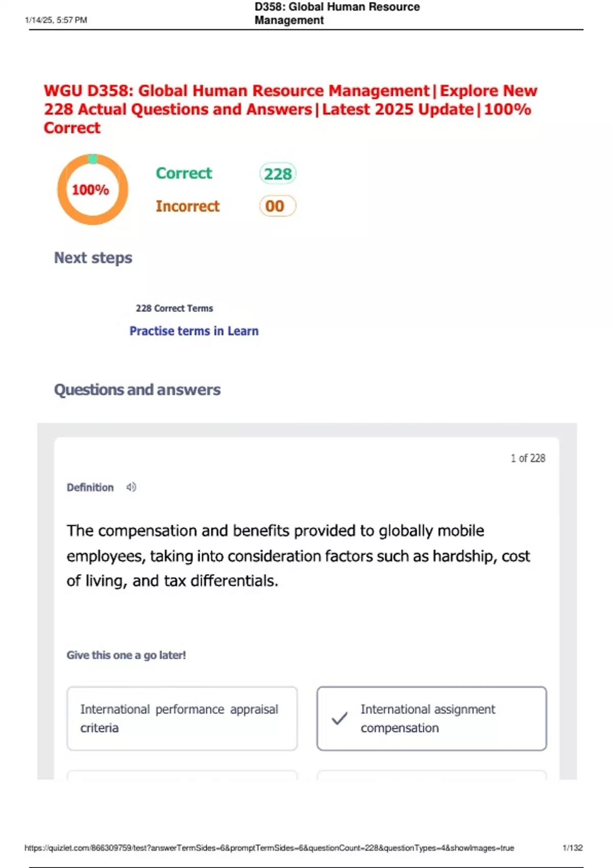Click the orange 100% score donut chart
The image size is (613, 868).
click(x=92, y=189)
